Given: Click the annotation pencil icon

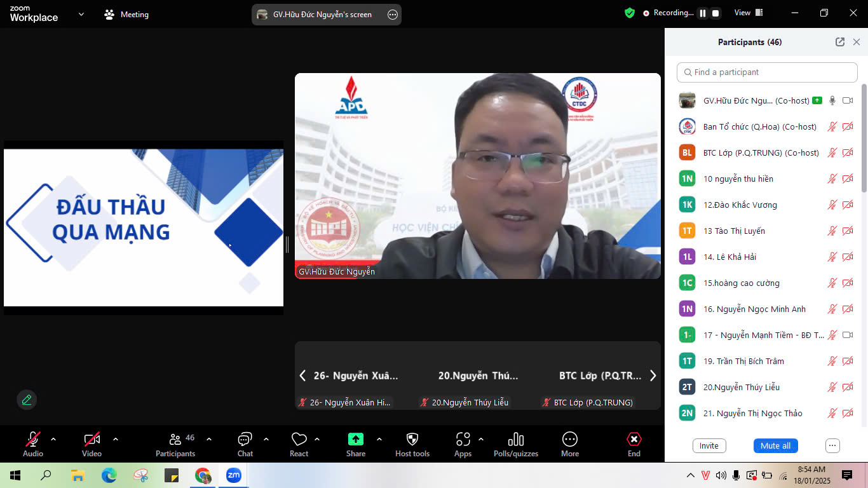Looking at the screenshot, I should [27, 400].
